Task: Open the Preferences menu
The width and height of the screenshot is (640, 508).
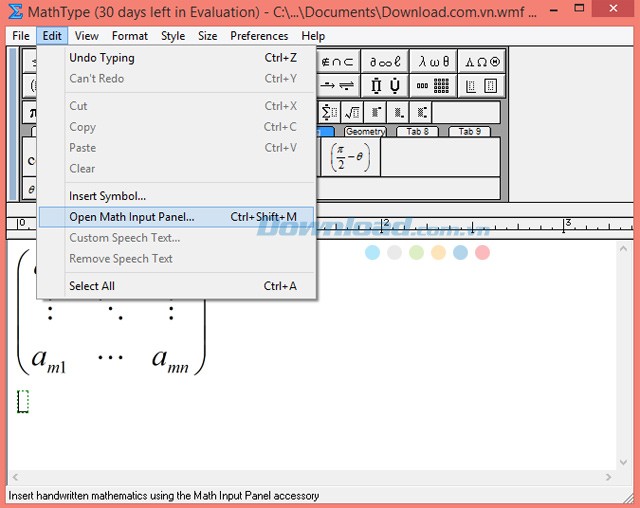Action: [259, 36]
